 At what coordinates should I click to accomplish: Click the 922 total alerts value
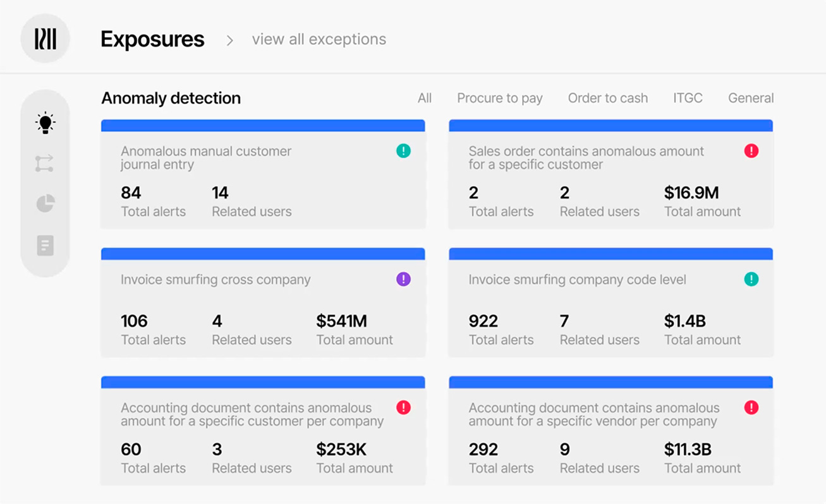[483, 321]
